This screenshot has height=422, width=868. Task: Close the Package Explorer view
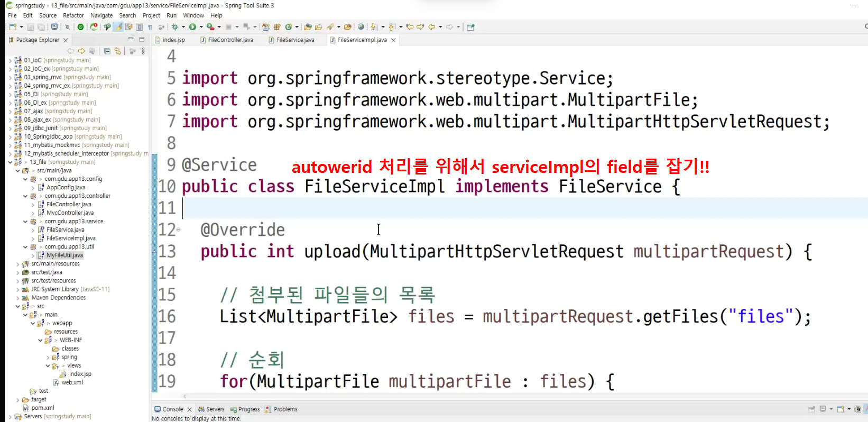tap(66, 40)
